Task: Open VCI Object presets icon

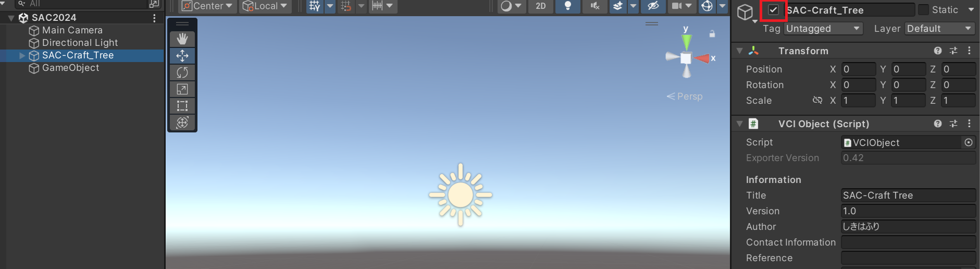Action: [x=953, y=124]
